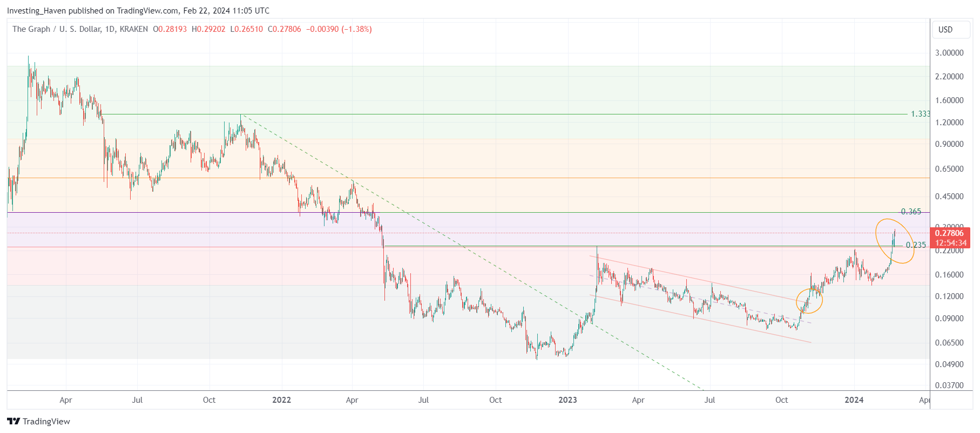Click the TradingView wordmark at bottom
The height and width of the screenshot is (433, 980).
(46, 422)
